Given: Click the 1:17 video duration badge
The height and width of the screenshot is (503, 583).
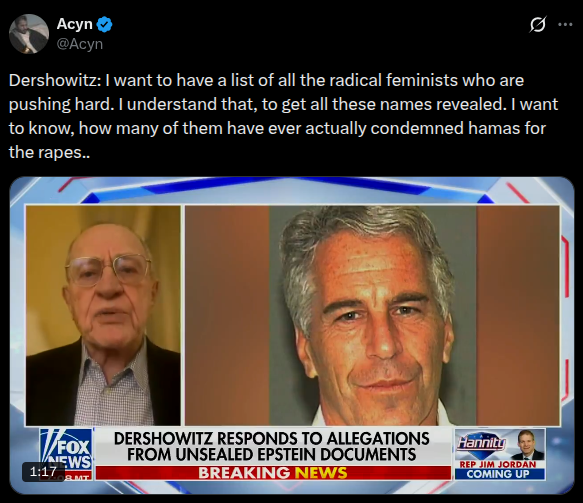Looking at the screenshot, I should point(43,472).
